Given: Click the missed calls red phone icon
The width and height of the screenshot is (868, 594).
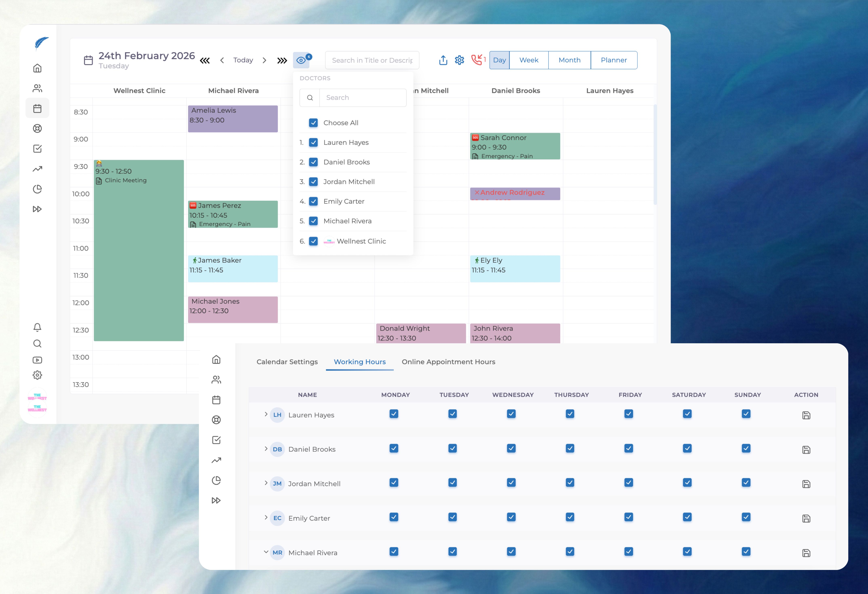Looking at the screenshot, I should (477, 60).
